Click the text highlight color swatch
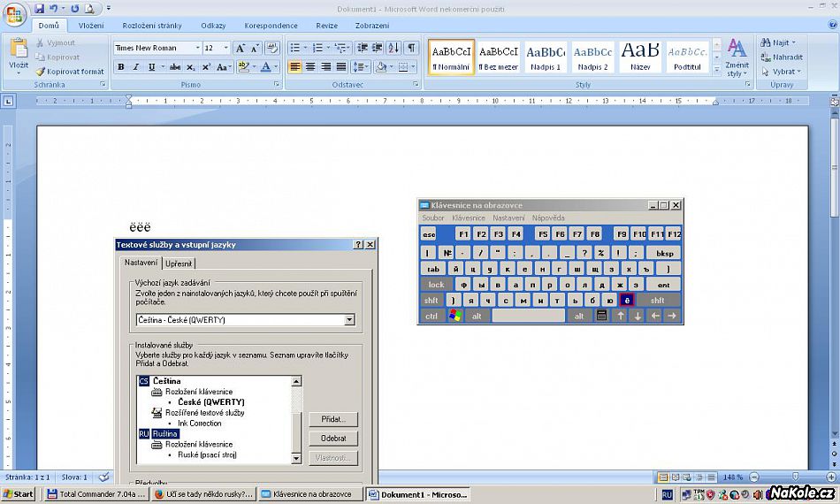The height and width of the screenshot is (504, 840). [244, 67]
